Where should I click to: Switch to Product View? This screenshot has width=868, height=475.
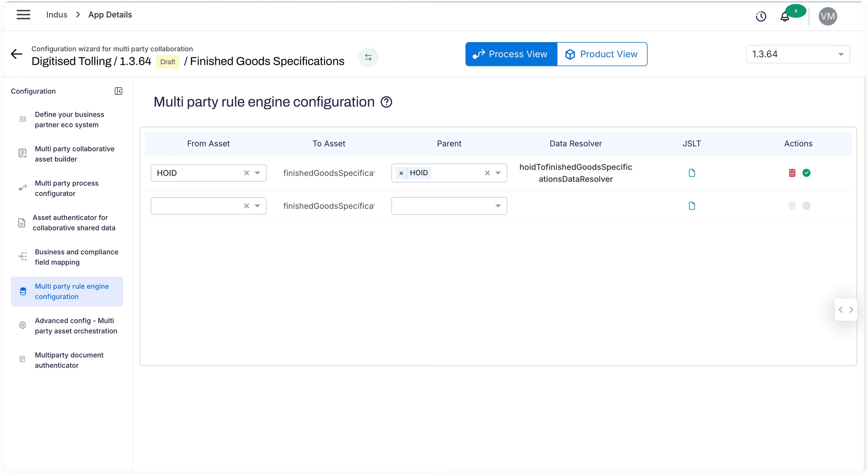[x=602, y=54]
